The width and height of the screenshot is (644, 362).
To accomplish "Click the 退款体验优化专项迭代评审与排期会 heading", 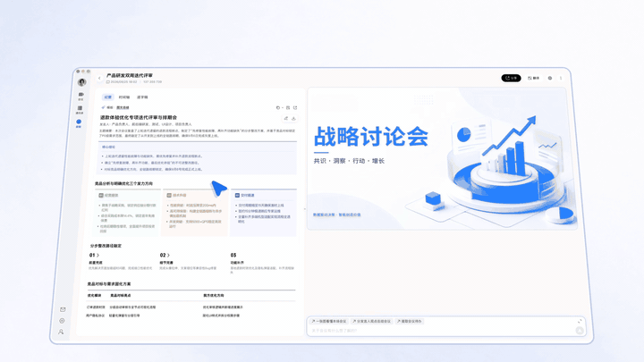I will pyautogui.click(x=139, y=117).
